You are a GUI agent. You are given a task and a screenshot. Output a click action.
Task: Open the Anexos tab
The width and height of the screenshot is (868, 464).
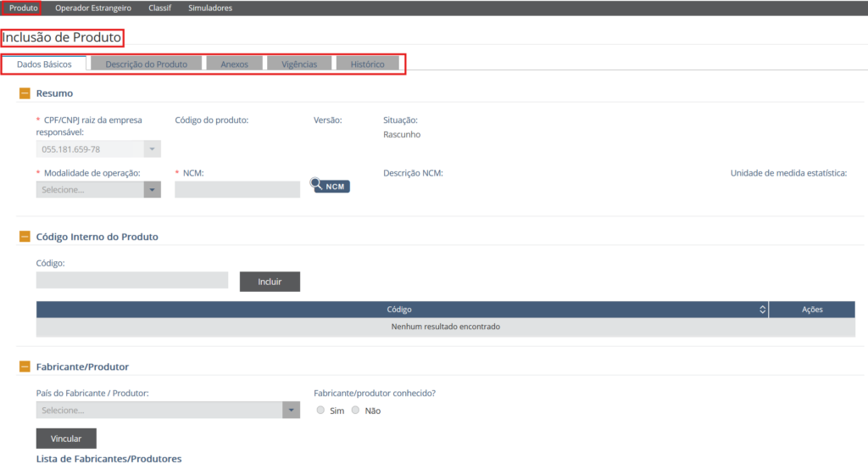point(235,64)
